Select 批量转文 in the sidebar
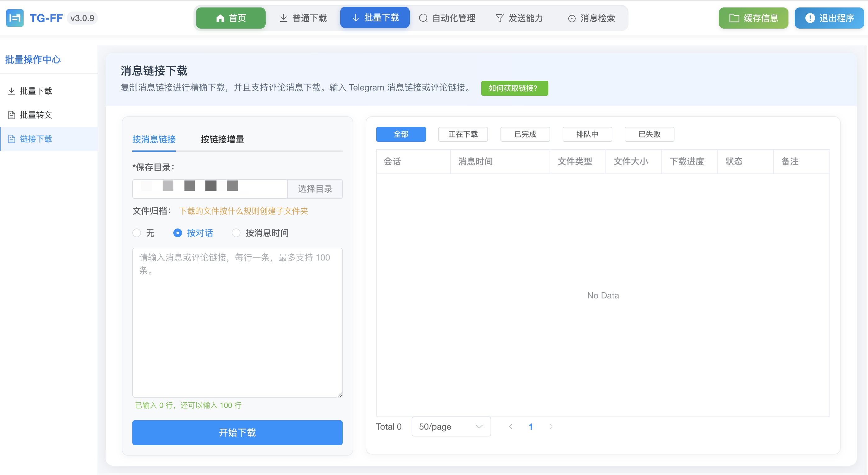 pyautogui.click(x=36, y=115)
